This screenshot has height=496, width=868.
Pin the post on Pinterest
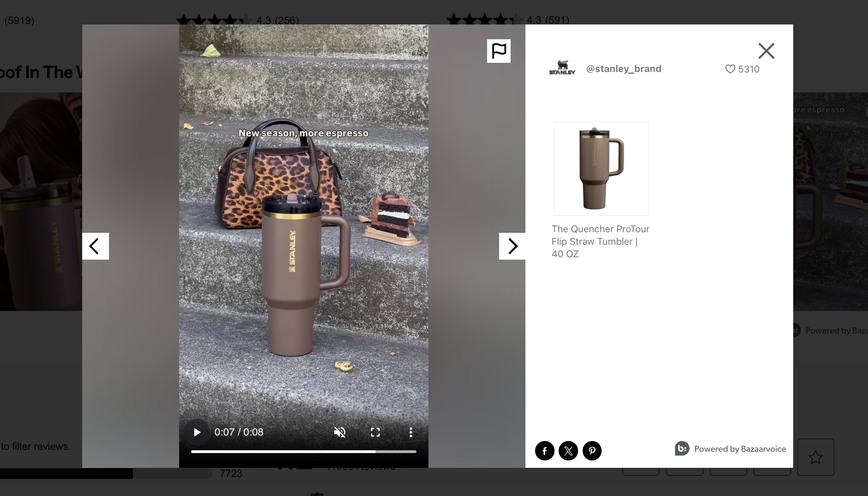592,451
